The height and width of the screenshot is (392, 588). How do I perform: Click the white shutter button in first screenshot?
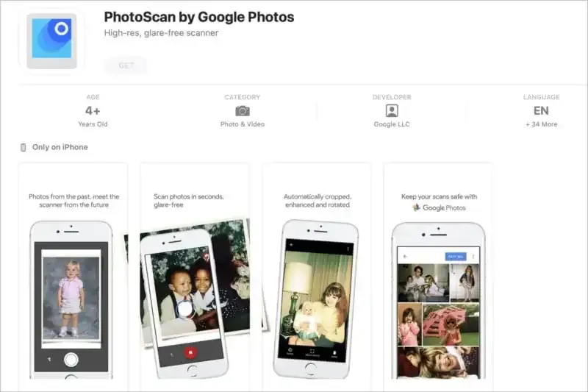[71, 360]
